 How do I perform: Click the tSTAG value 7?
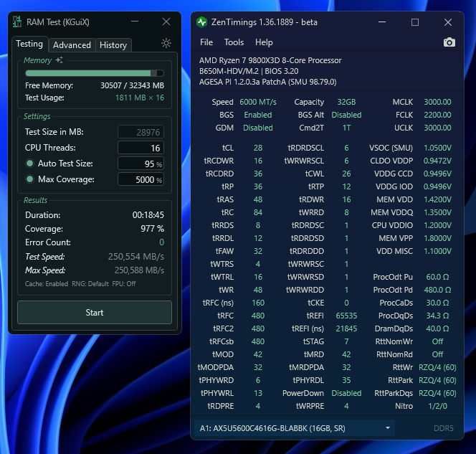[x=346, y=341]
